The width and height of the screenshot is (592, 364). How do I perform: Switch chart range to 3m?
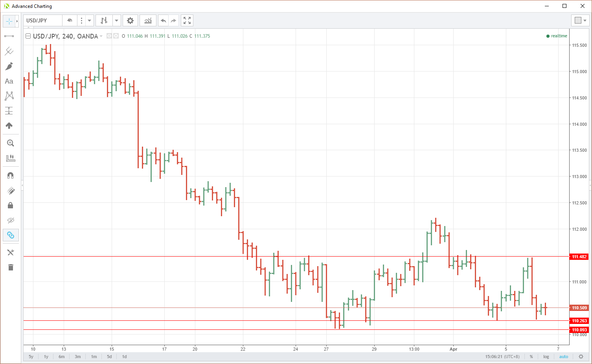click(78, 357)
